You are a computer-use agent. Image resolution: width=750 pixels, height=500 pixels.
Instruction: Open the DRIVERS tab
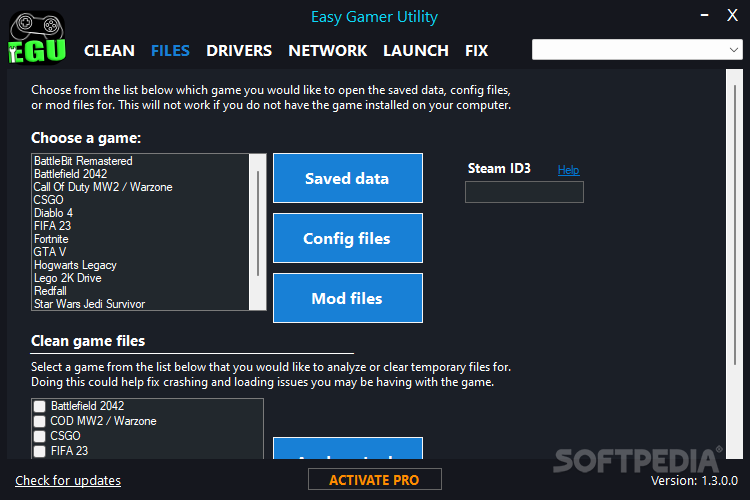click(239, 51)
